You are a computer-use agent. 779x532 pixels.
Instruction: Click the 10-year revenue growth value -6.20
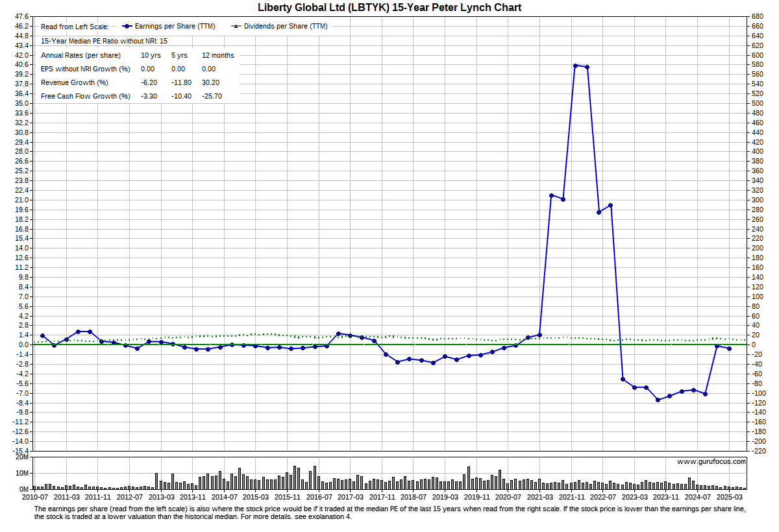tap(149, 82)
